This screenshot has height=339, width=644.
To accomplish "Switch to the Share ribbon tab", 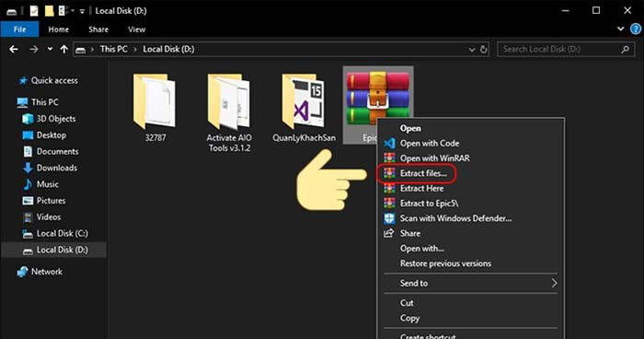I will pos(98,29).
